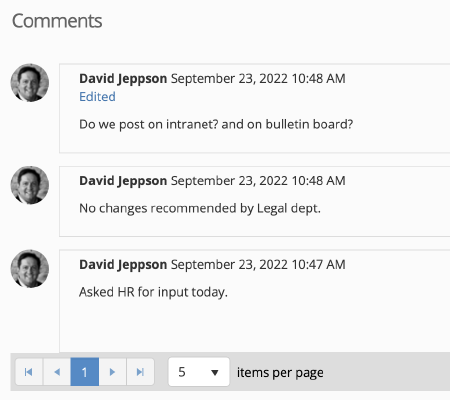
Task: Click David Jeppson name on first comment
Action: coord(123,79)
